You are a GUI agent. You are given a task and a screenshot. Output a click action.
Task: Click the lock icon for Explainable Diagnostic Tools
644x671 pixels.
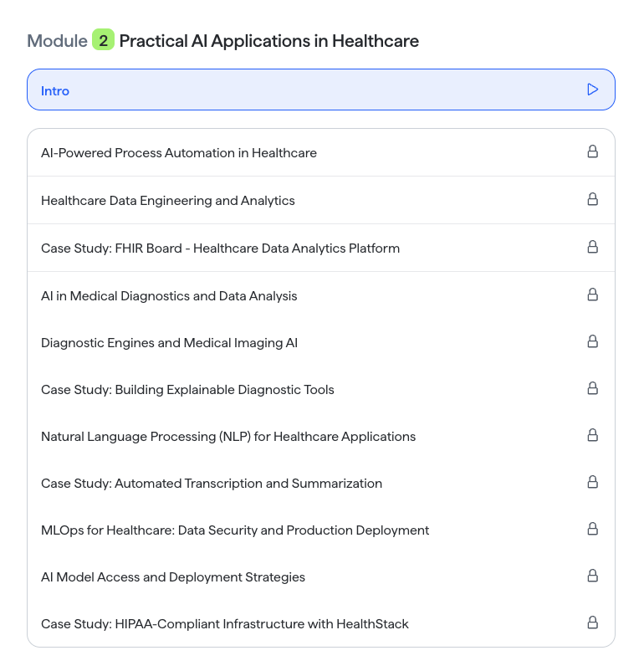click(593, 388)
